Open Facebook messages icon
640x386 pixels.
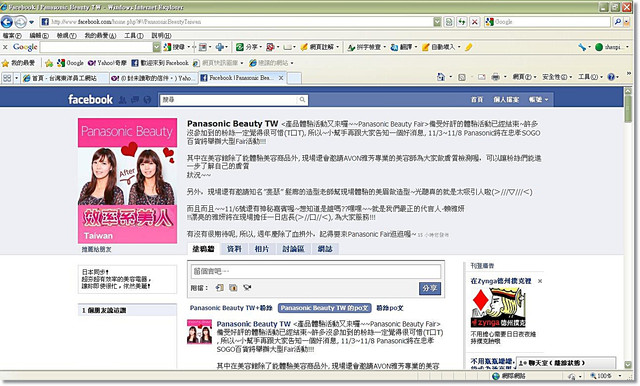pyautogui.click(x=135, y=100)
